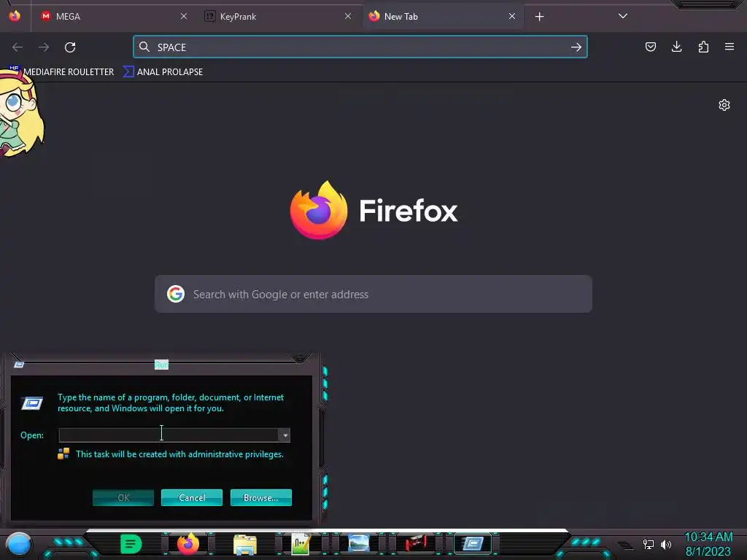Go forward one page

point(44,47)
